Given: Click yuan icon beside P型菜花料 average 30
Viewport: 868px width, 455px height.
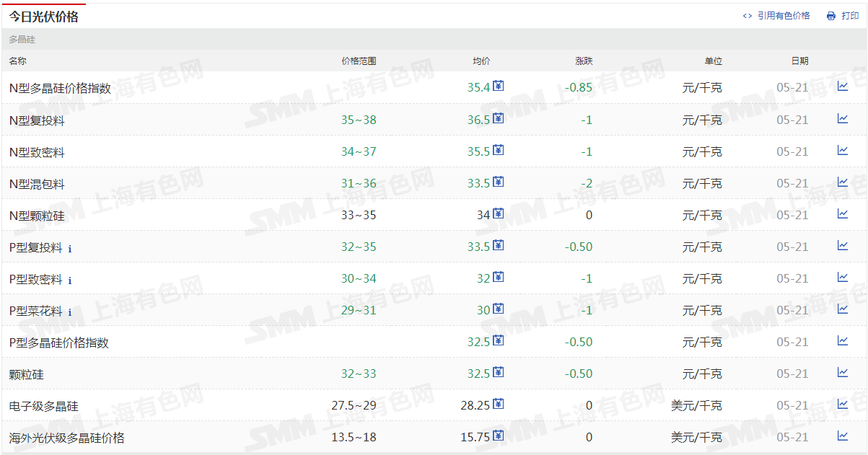Looking at the screenshot, I should point(498,309).
